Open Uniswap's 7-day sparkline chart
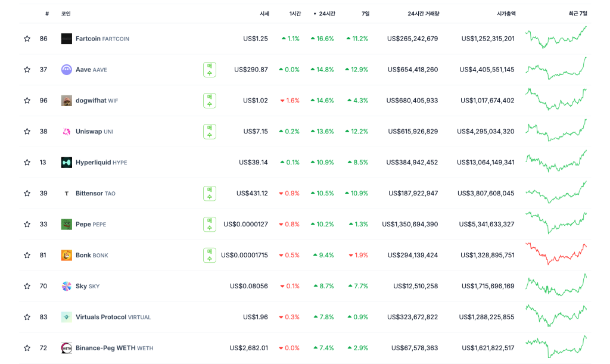610x364 pixels. coord(556,130)
